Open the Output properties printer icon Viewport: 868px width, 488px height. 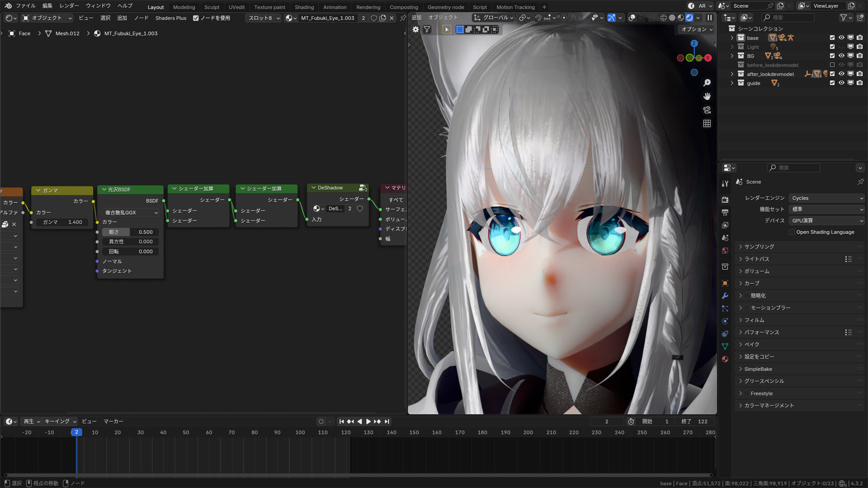point(725,212)
